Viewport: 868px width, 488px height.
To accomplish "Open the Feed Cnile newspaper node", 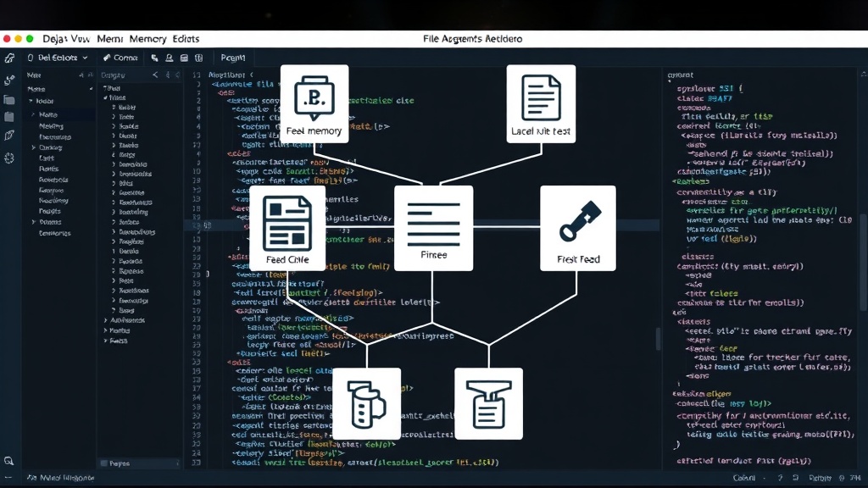I will 287,228.
